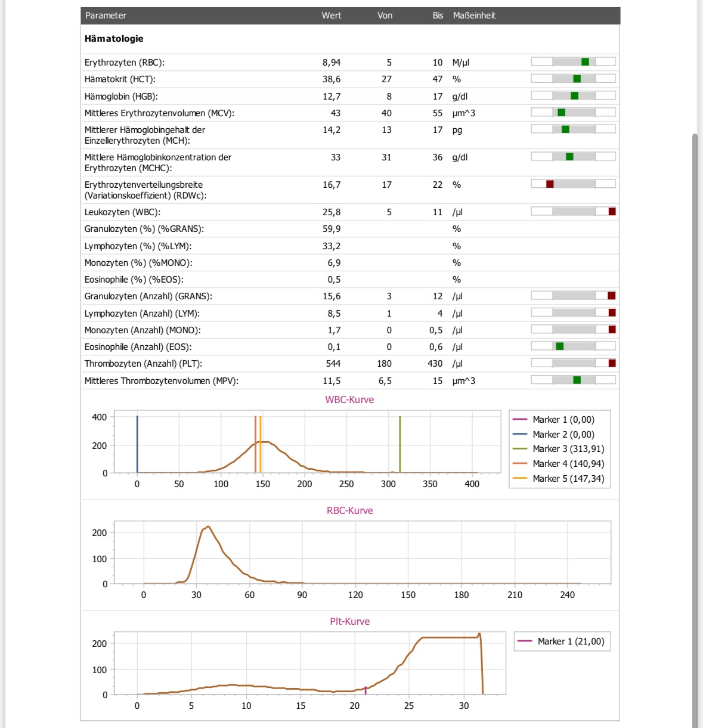
Task: Select the Eosinophile (%) (%EOS) label
Action: pos(134,280)
